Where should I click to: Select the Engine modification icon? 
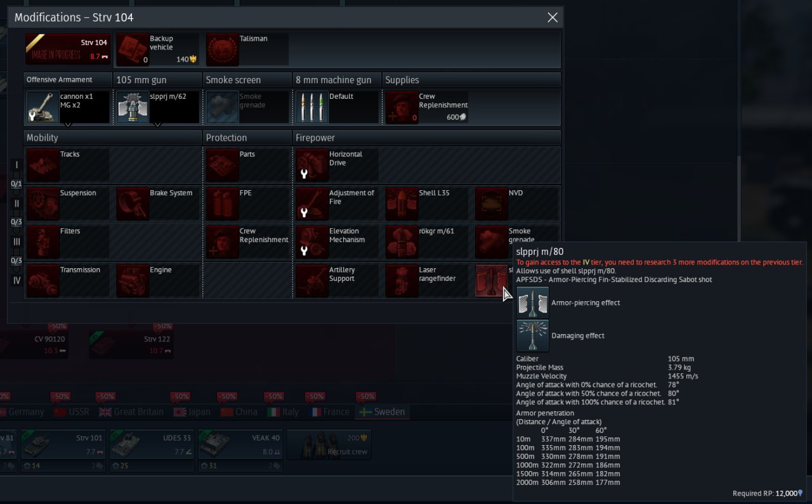(x=132, y=281)
